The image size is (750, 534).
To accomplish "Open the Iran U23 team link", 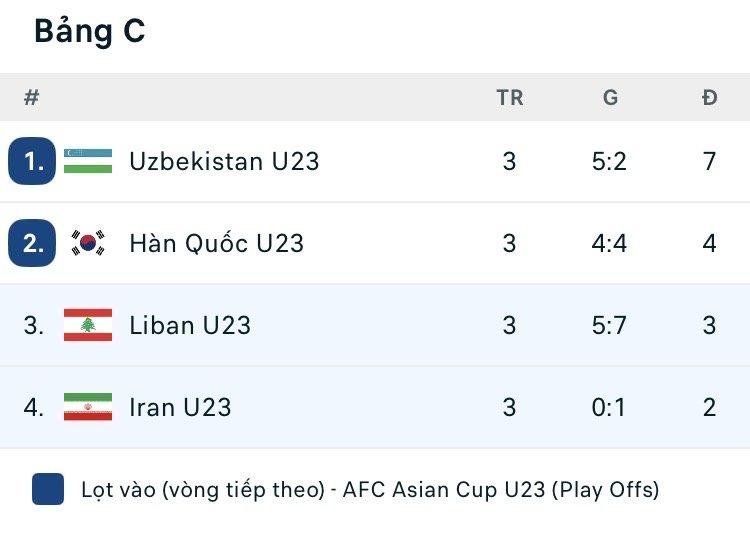I will pyautogui.click(x=180, y=407).
